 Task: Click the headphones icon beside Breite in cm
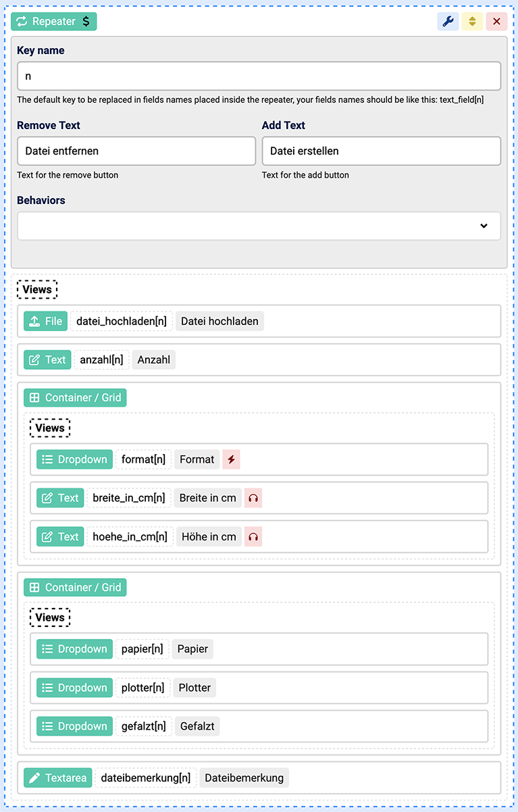click(x=253, y=498)
